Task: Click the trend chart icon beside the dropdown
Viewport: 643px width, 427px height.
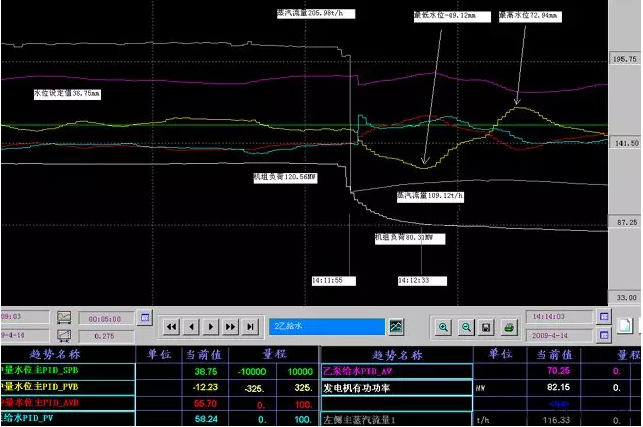Action: 397,326
